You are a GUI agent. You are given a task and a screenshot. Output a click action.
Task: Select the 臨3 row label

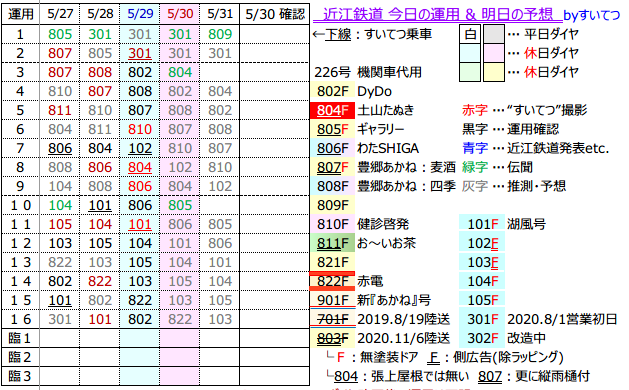point(20,376)
